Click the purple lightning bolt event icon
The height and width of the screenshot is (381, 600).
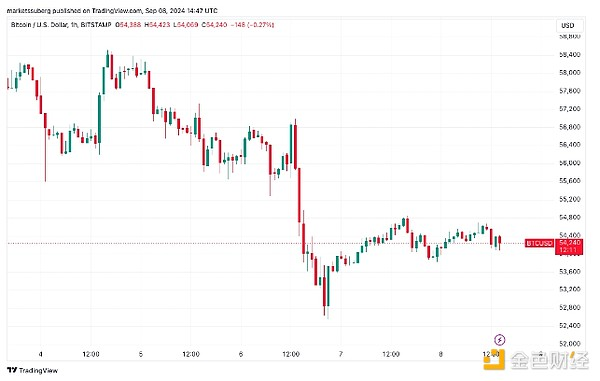coord(500,339)
